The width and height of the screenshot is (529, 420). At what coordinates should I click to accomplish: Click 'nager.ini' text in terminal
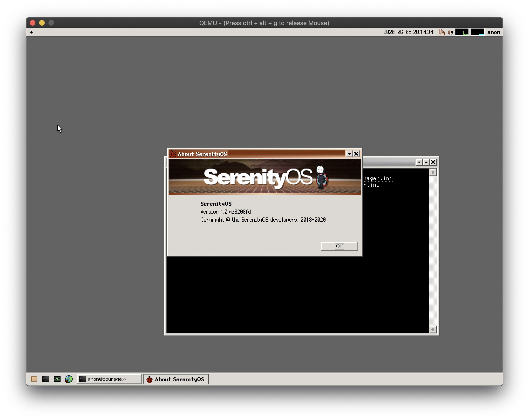[x=378, y=179]
